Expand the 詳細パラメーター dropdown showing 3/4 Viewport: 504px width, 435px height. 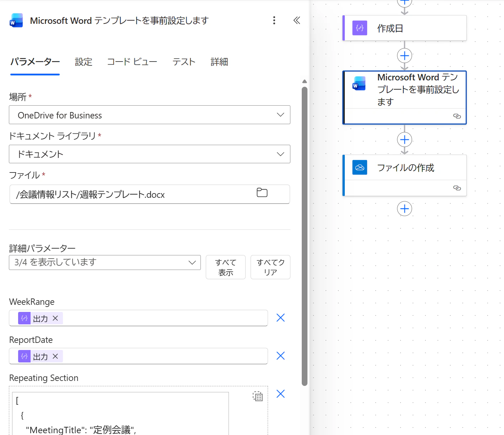click(x=105, y=262)
